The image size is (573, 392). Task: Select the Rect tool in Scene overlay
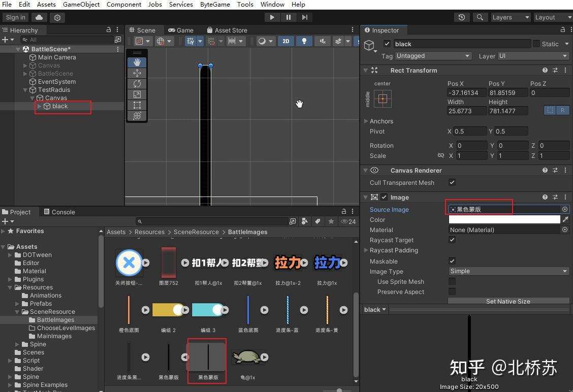pos(137,105)
